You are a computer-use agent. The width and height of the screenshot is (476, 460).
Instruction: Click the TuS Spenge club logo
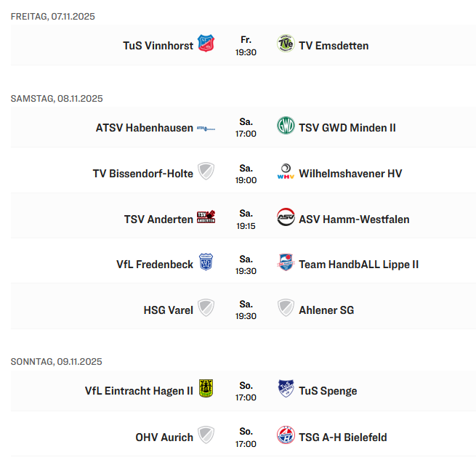pyautogui.click(x=286, y=390)
